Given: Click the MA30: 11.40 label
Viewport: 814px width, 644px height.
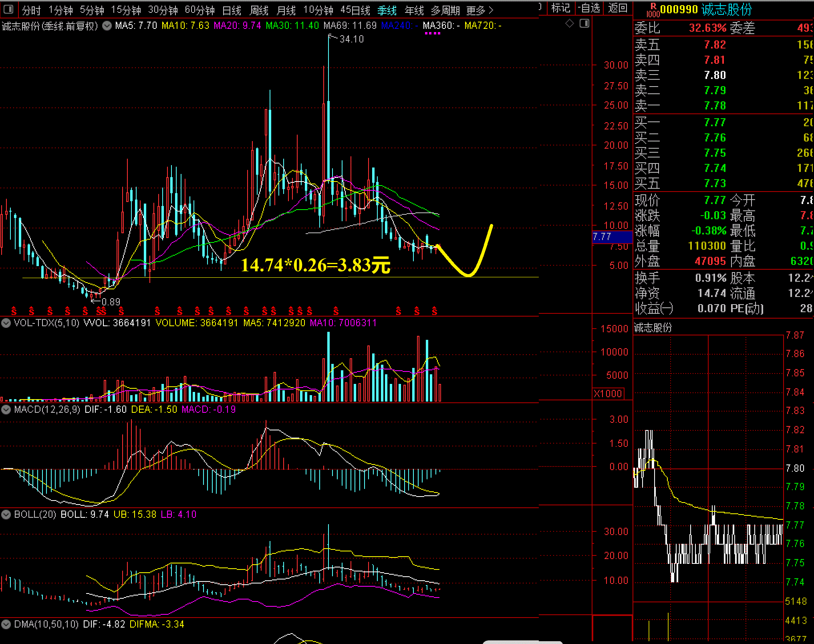Looking at the screenshot, I should pos(292,26).
